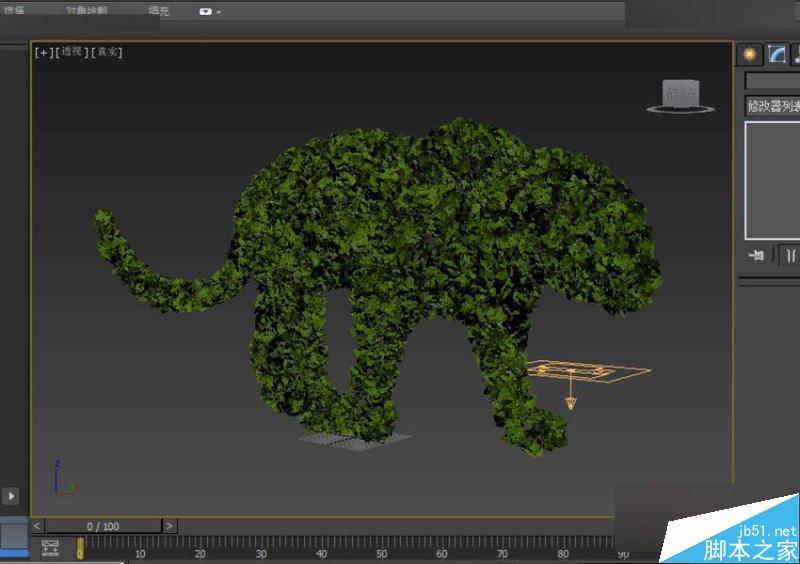Viewport: 800px width, 564px height.
Task: Open the viewport [+] general menu
Action: pyautogui.click(x=43, y=52)
